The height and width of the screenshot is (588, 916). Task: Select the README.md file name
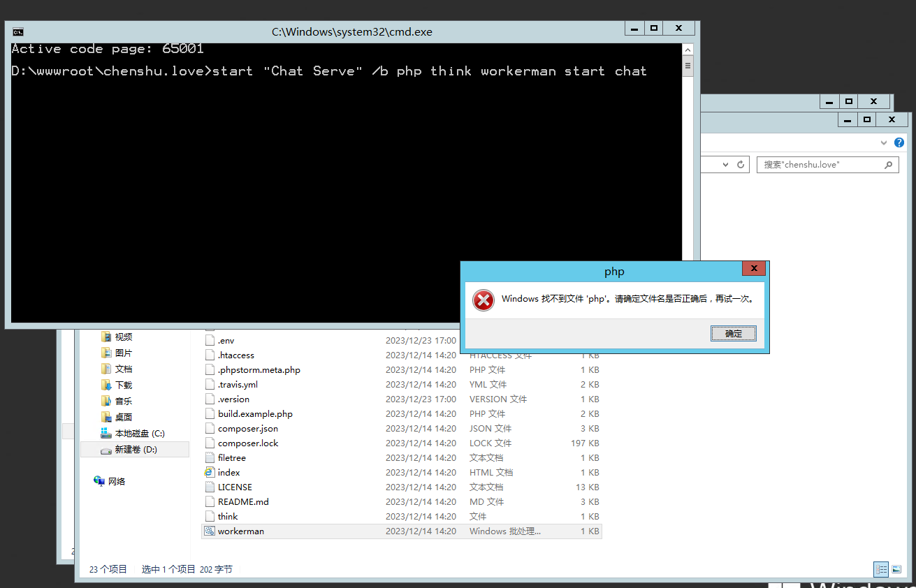[x=243, y=502]
